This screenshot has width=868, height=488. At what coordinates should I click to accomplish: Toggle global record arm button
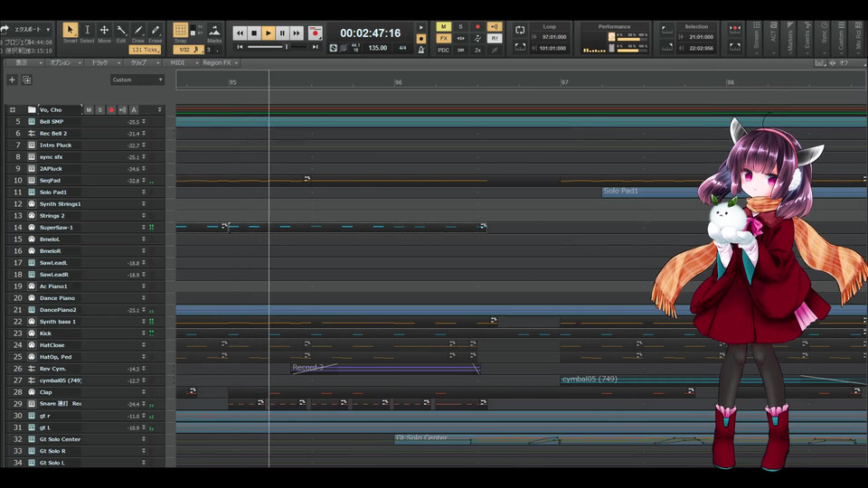477,26
